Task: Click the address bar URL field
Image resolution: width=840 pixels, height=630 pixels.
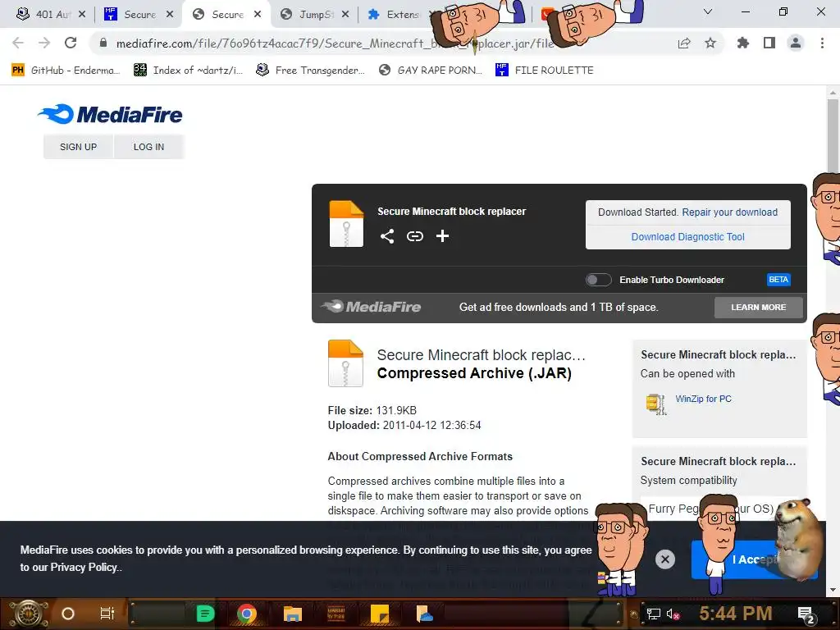Action: tap(335, 43)
